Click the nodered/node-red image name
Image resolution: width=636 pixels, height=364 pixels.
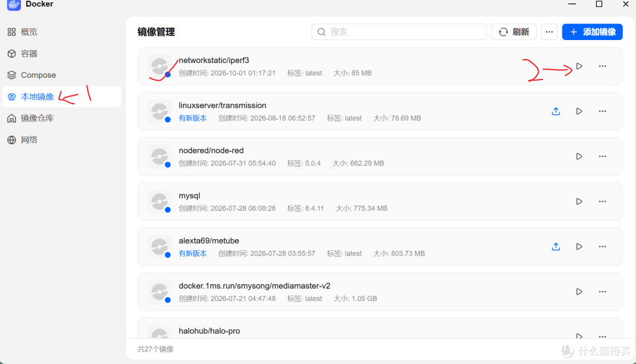pos(211,151)
